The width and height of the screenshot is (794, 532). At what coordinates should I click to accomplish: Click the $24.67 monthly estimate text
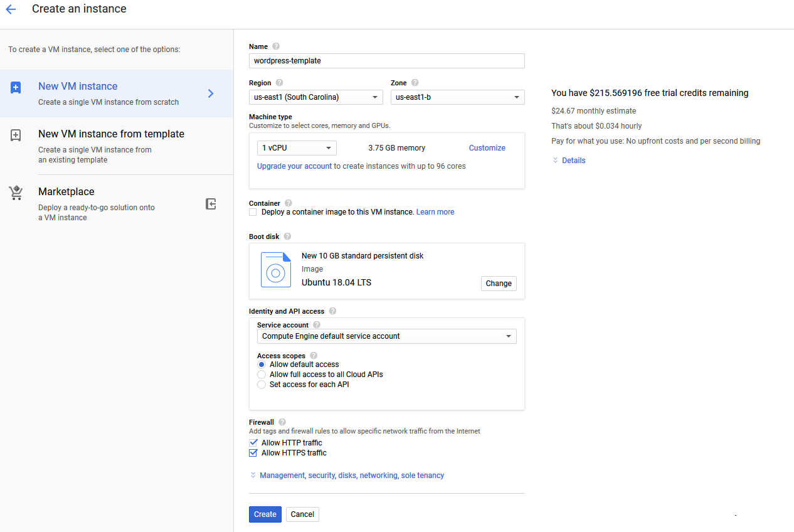(593, 110)
